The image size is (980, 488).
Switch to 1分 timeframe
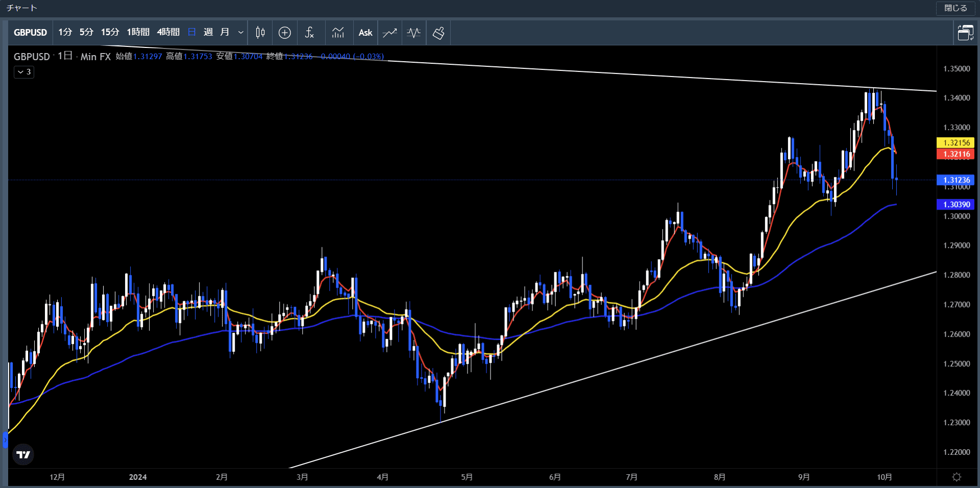[x=65, y=32]
